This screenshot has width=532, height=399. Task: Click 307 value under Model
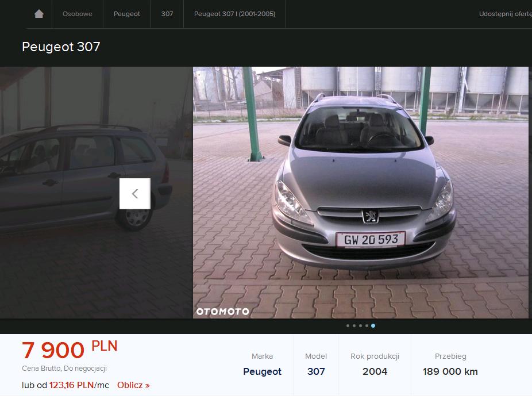[x=316, y=371]
